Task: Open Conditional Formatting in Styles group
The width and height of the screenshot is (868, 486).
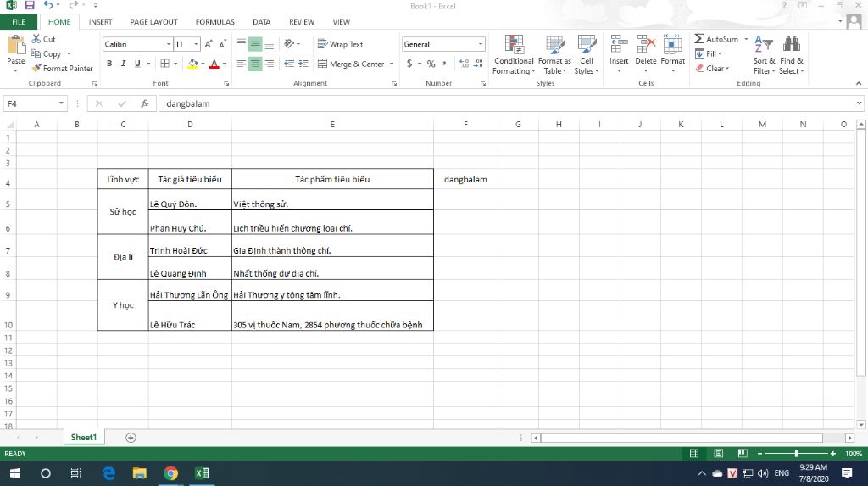Action: point(514,45)
